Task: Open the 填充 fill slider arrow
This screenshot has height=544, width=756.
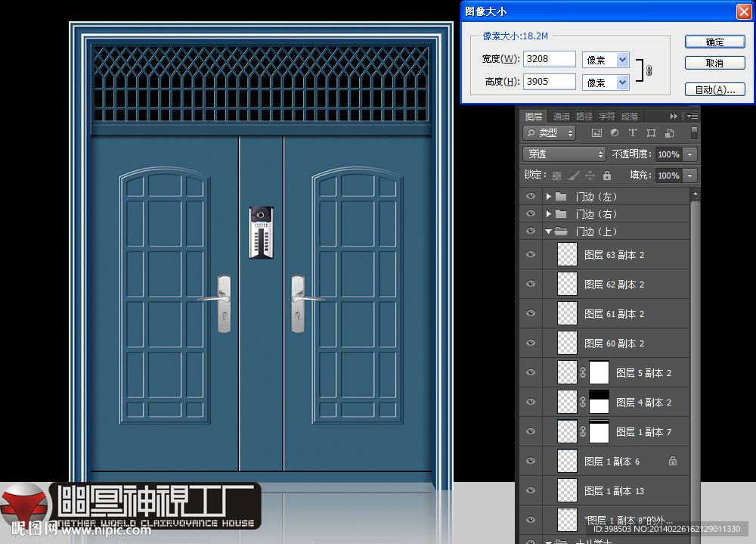Action: [690, 176]
